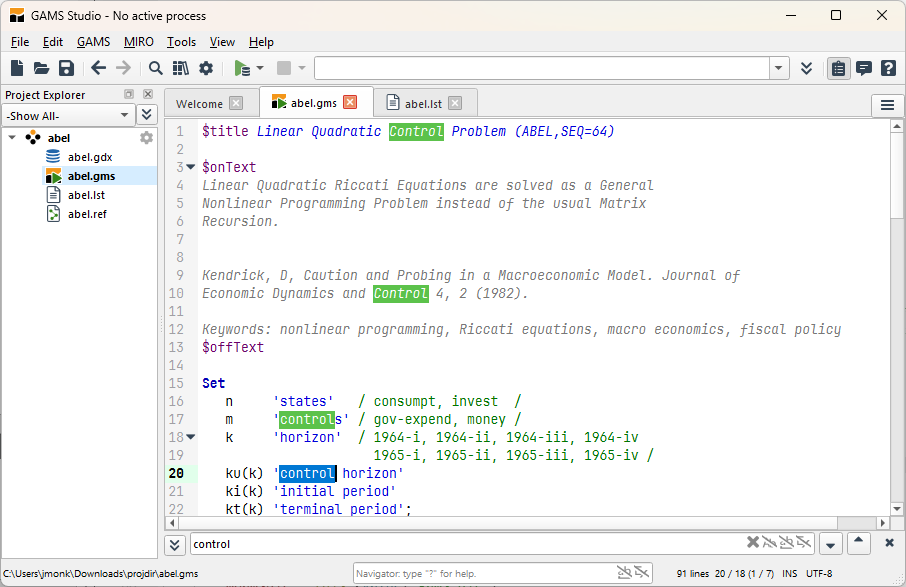Jump to the next search match
The image size is (906, 587).
tap(829, 544)
